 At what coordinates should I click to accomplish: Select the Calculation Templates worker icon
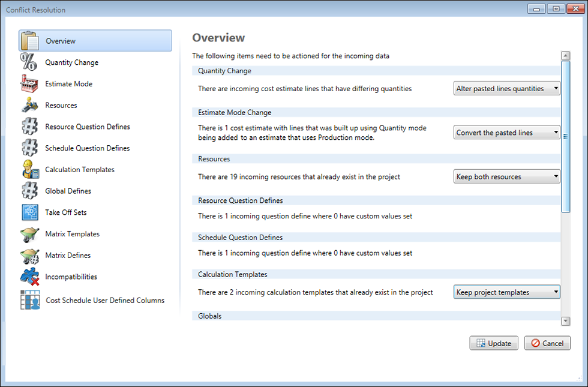tap(29, 170)
